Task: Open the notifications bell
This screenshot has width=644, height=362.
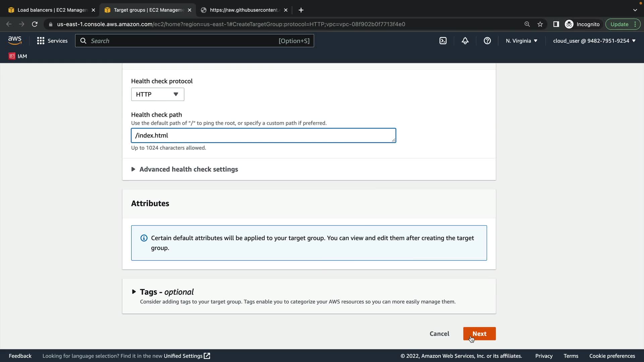Action: point(465,41)
